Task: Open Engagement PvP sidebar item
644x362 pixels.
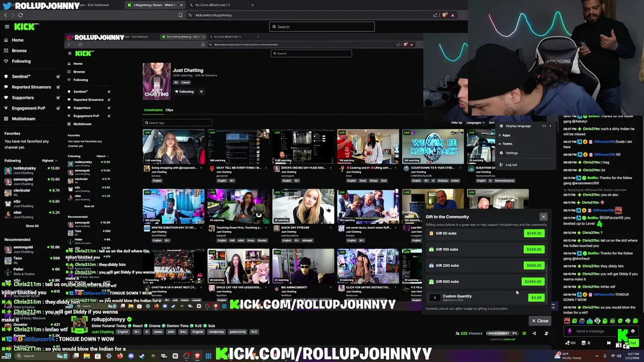Action: [28, 108]
